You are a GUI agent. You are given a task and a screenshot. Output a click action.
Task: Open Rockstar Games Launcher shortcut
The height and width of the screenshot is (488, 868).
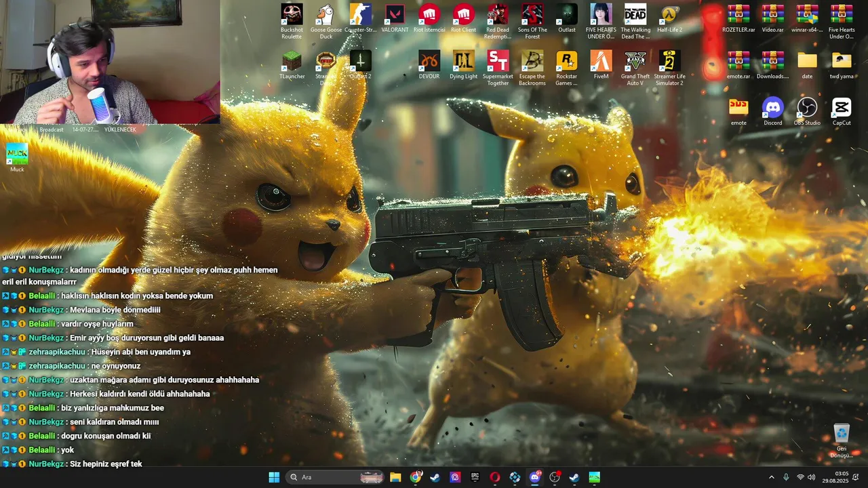pos(567,68)
